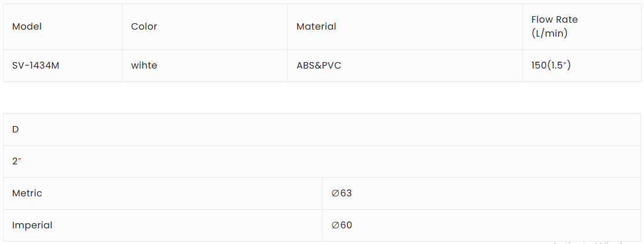644x244 pixels.
Task: Click the 'wihte' color value cell
Action: 144,66
